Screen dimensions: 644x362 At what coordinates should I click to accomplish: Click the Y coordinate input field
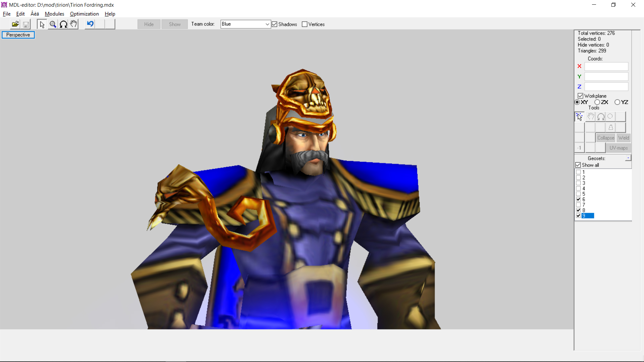point(606,76)
